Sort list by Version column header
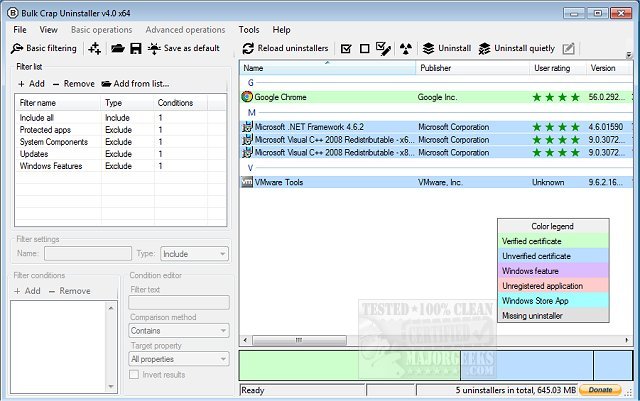Screen dimensions: 640x401 tap(609, 68)
